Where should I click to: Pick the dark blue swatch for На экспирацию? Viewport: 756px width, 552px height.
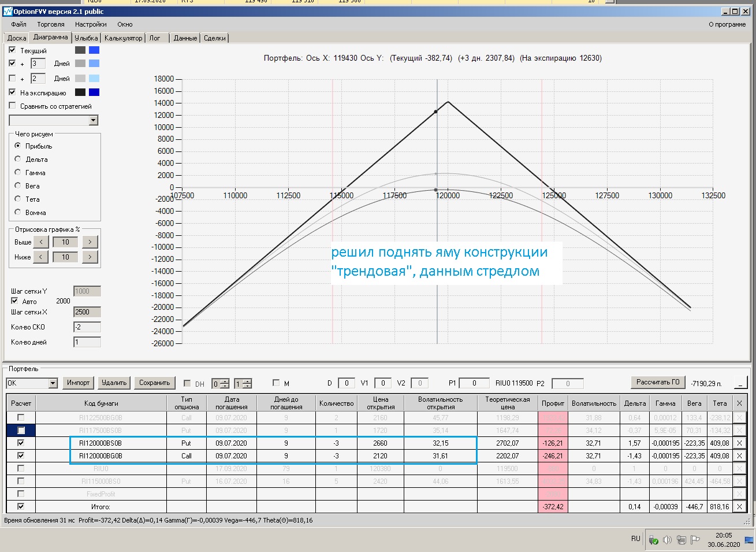tap(94, 92)
